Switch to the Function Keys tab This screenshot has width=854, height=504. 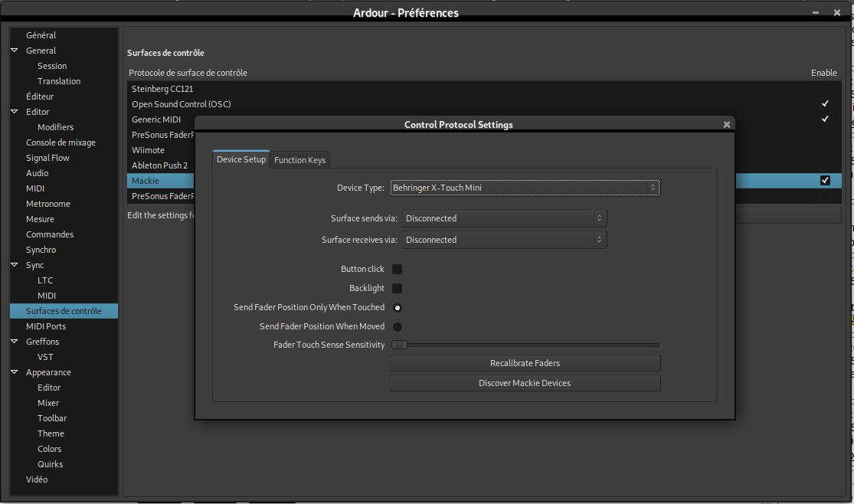[299, 159]
